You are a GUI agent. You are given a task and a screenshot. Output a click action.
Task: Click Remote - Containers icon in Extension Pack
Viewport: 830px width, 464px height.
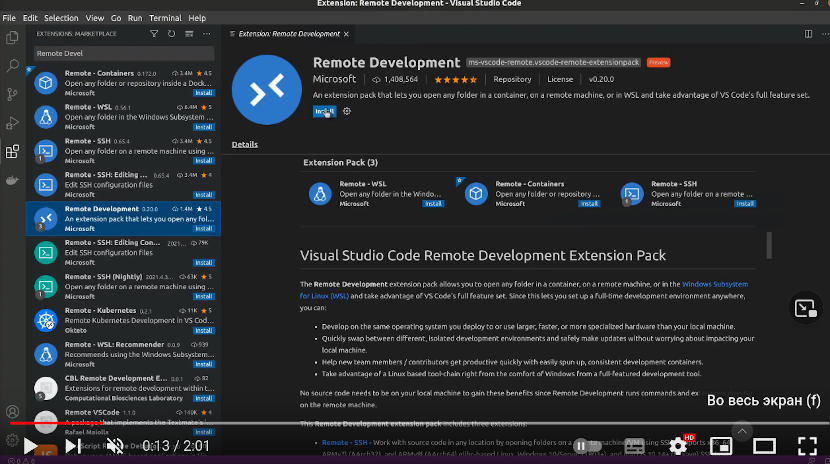pos(476,194)
